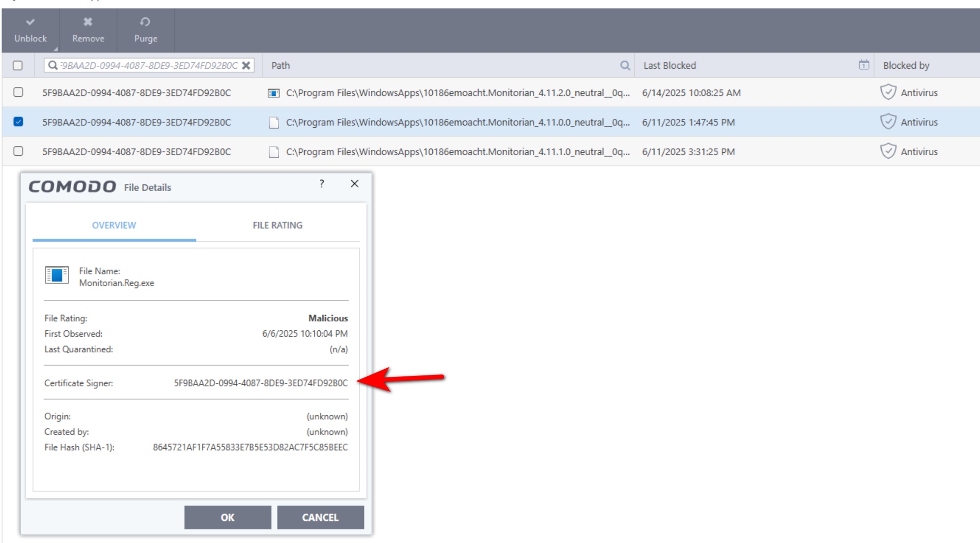Image resolution: width=980 pixels, height=543 pixels.
Task: Click the Malicious file rating value
Action: pyautogui.click(x=328, y=318)
